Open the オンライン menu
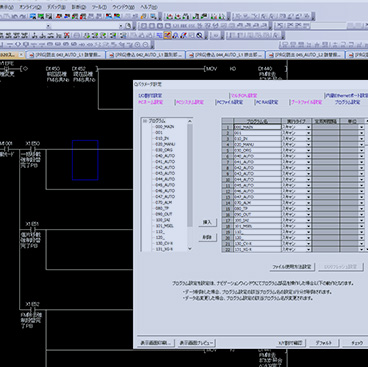 (x=31, y=7)
